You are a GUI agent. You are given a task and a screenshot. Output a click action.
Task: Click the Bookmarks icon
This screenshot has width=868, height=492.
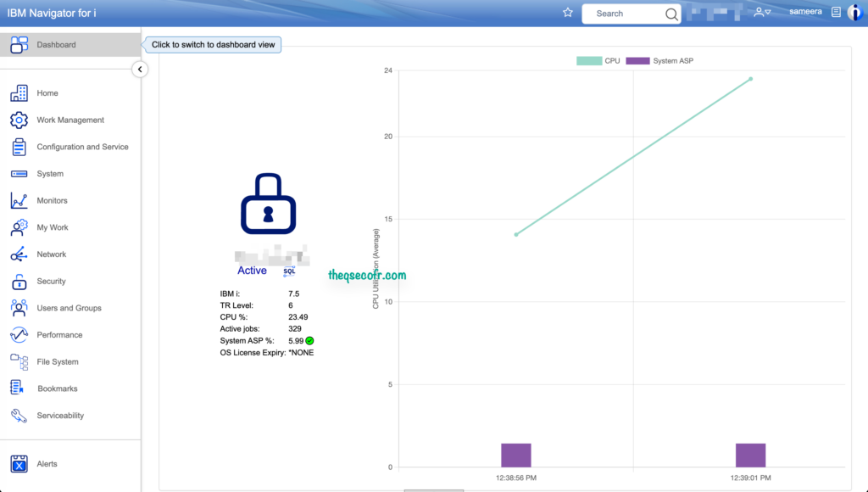(17, 389)
